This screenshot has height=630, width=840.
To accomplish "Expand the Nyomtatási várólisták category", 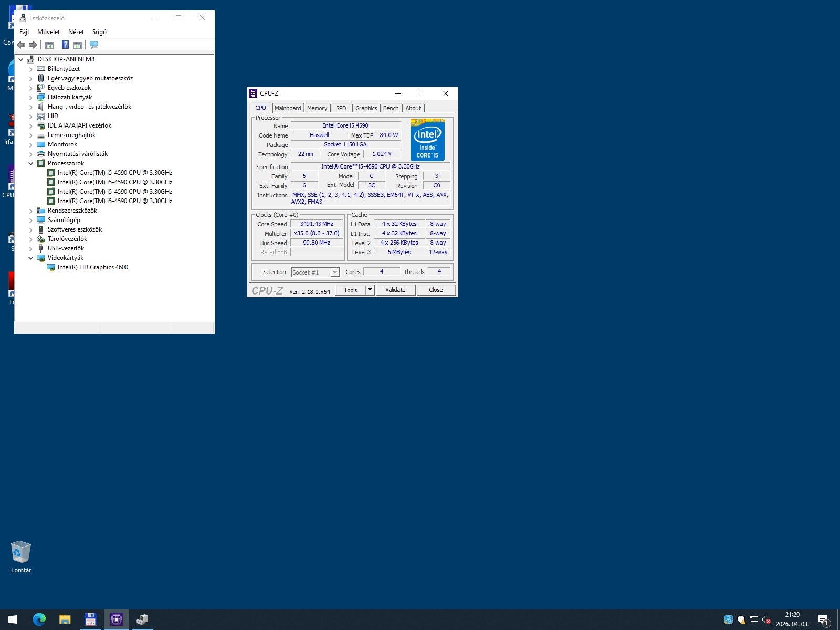I will (x=30, y=154).
